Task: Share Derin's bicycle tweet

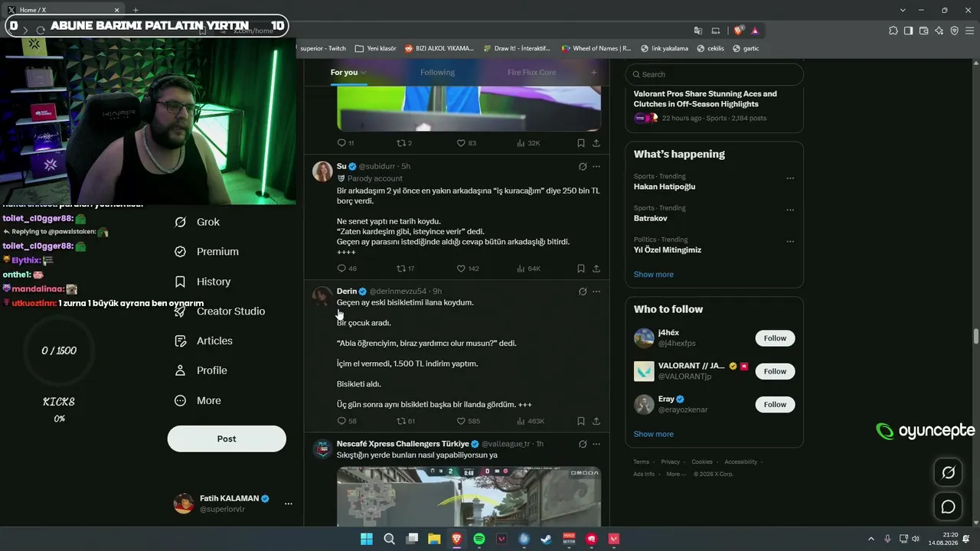Action: [596, 421]
